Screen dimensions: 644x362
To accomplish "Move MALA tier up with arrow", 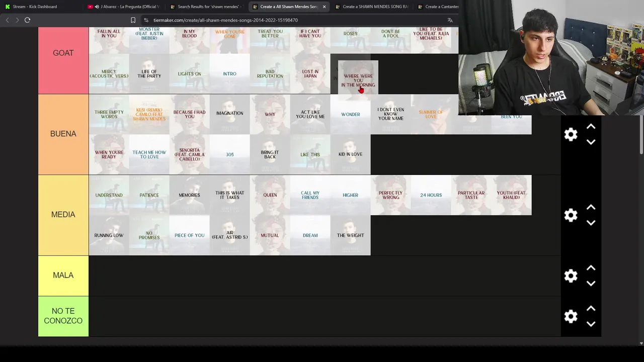I will coord(591,268).
